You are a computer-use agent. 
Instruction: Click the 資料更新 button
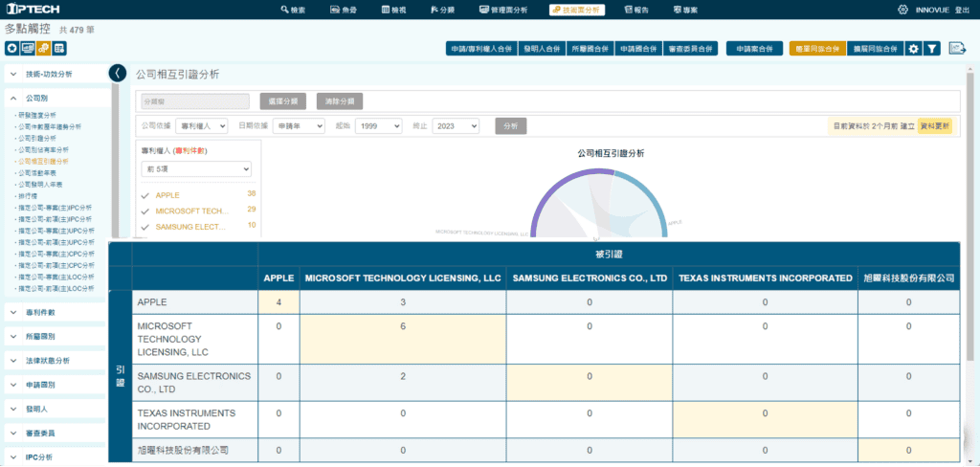(x=935, y=125)
